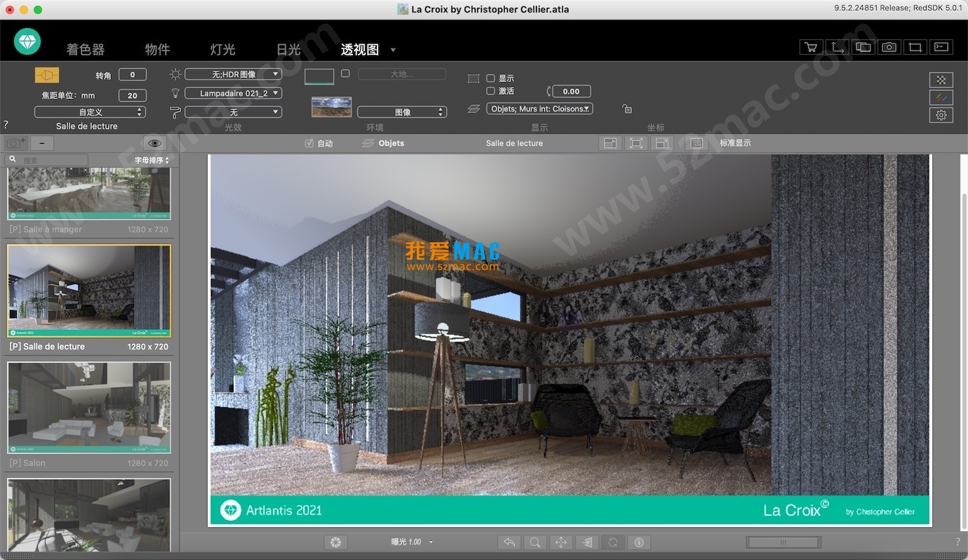Open the info circle icon below preview
Image resolution: width=968 pixels, height=560 pixels.
(x=639, y=542)
